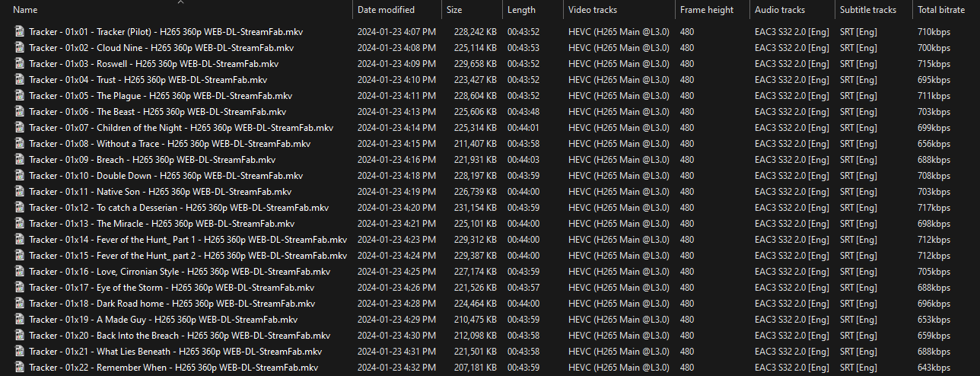980x376 pixels.
Task: Sort by the Audio tracks column header
Action: click(780, 10)
